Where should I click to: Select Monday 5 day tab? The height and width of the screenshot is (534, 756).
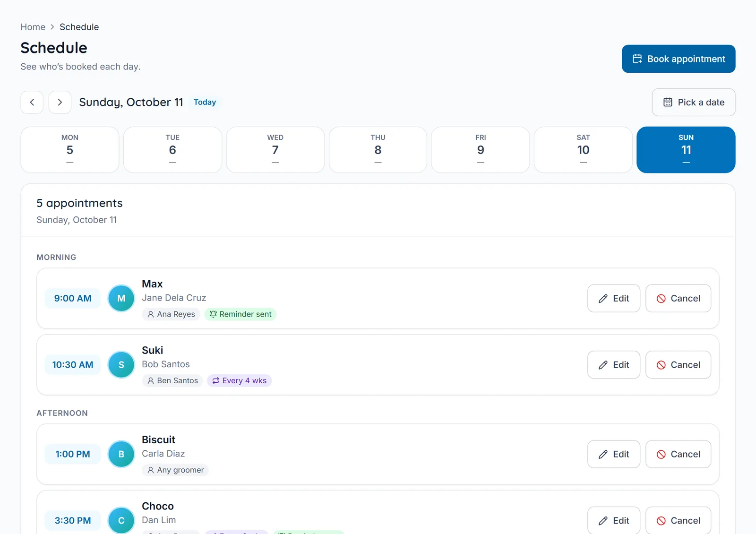70,150
